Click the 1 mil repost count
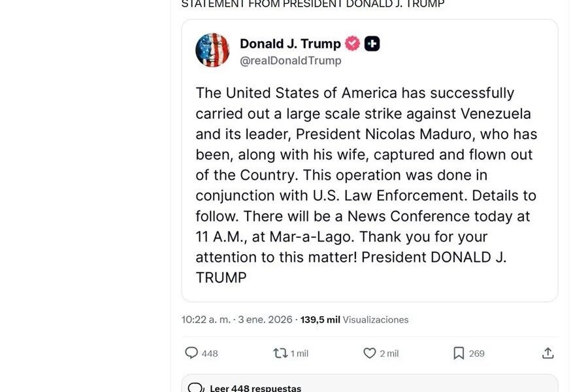The height and width of the screenshot is (392, 588). click(x=300, y=353)
